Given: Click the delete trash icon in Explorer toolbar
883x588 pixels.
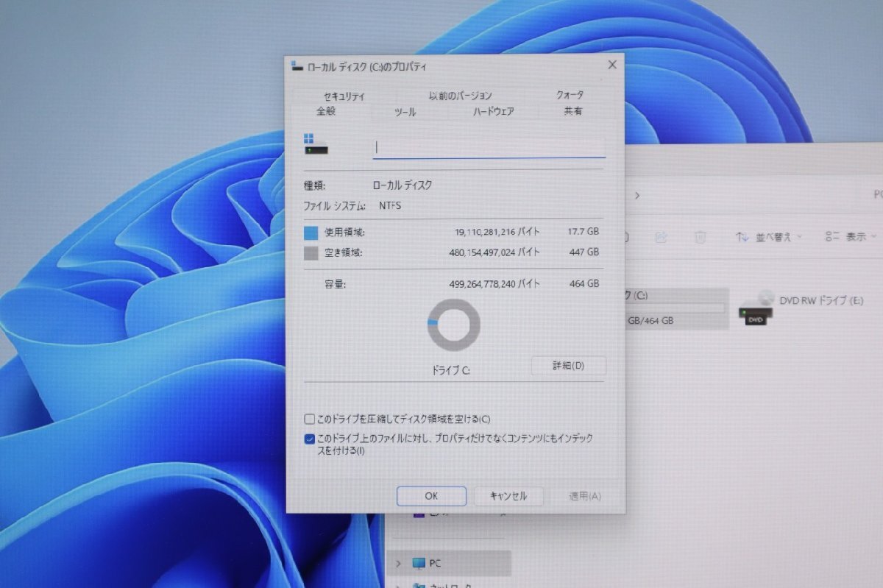Looking at the screenshot, I should [x=701, y=237].
